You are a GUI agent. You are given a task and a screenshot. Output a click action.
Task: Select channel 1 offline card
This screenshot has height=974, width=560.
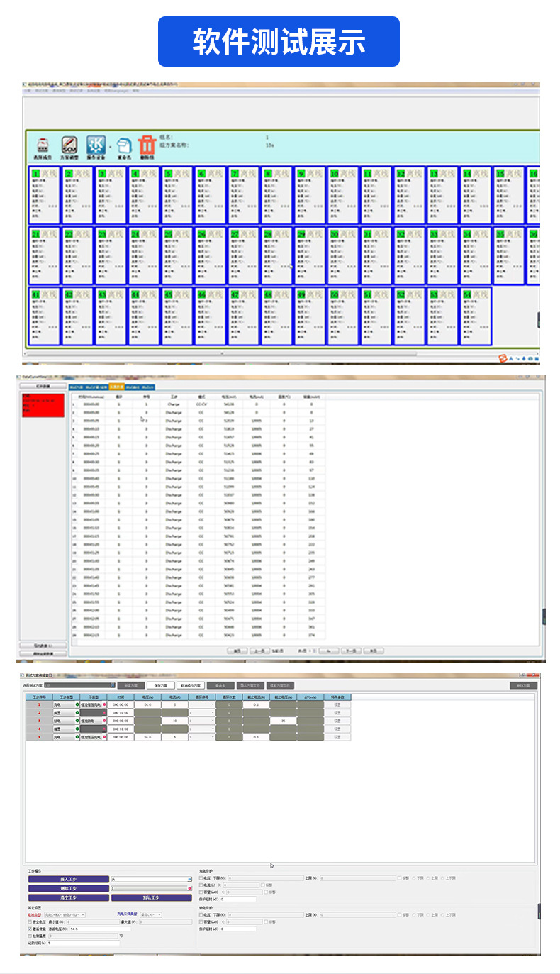click(44, 196)
